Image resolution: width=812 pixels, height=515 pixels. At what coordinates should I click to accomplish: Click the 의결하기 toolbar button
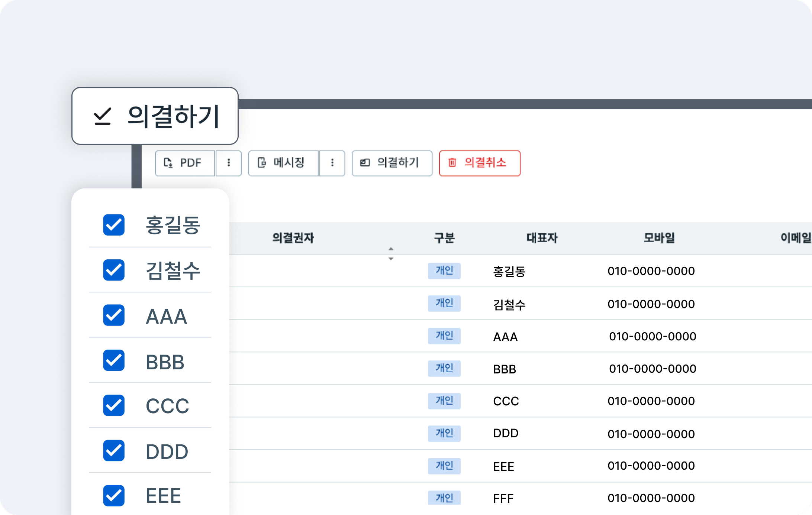coord(392,163)
